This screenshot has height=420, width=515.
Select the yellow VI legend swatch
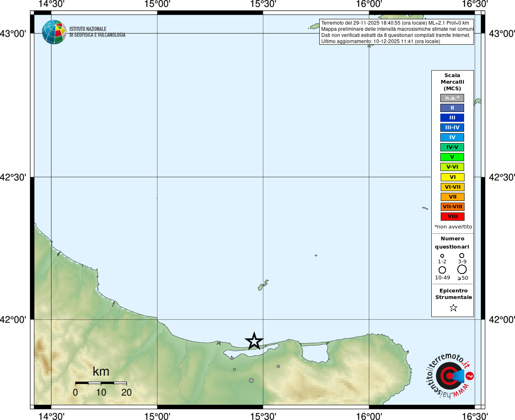click(x=452, y=177)
